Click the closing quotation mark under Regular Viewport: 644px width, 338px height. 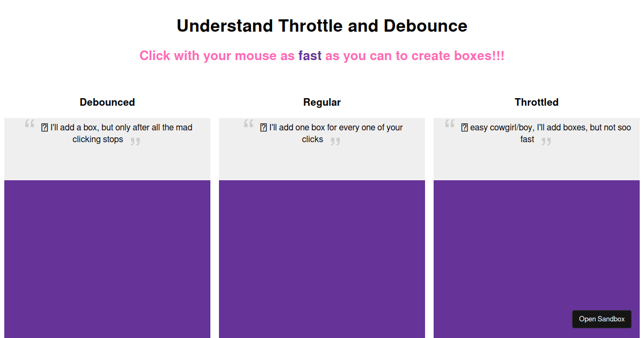(335, 141)
